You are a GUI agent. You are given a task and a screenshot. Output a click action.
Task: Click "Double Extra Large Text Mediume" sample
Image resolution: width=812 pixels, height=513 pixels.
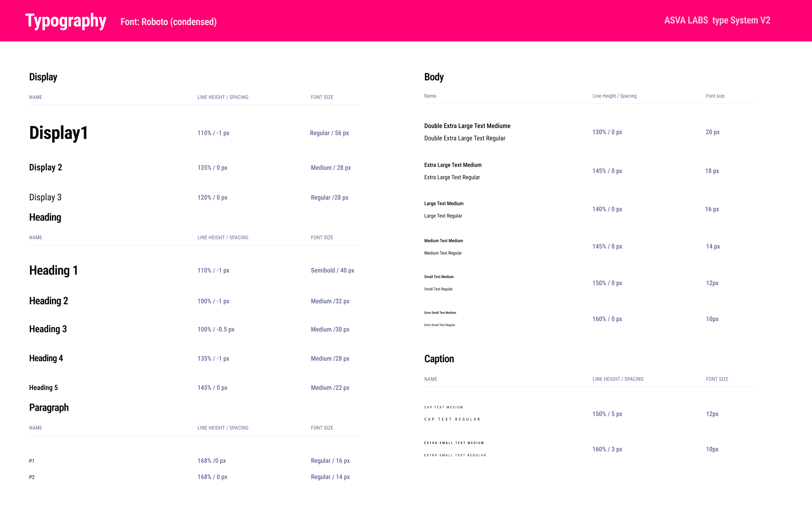click(x=467, y=126)
